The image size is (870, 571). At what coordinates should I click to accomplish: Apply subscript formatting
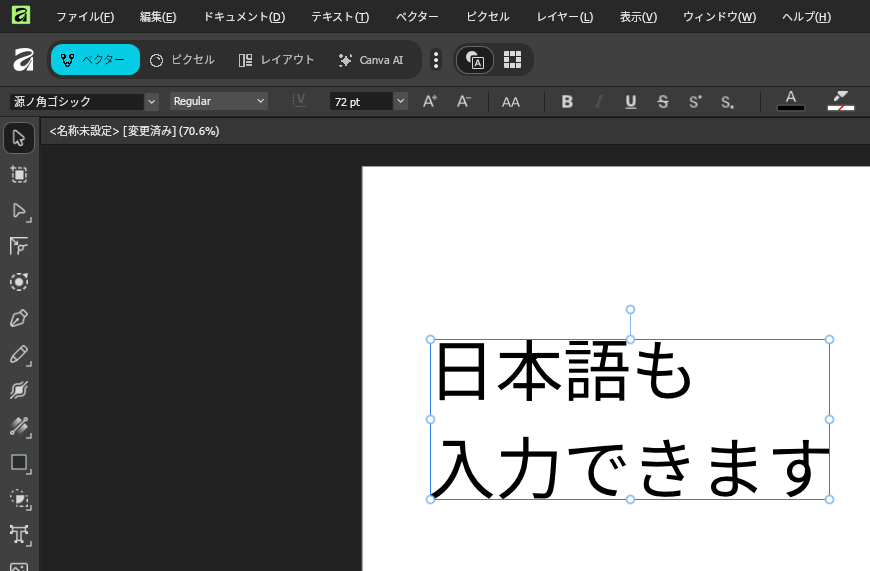click(x=727, y=102)
